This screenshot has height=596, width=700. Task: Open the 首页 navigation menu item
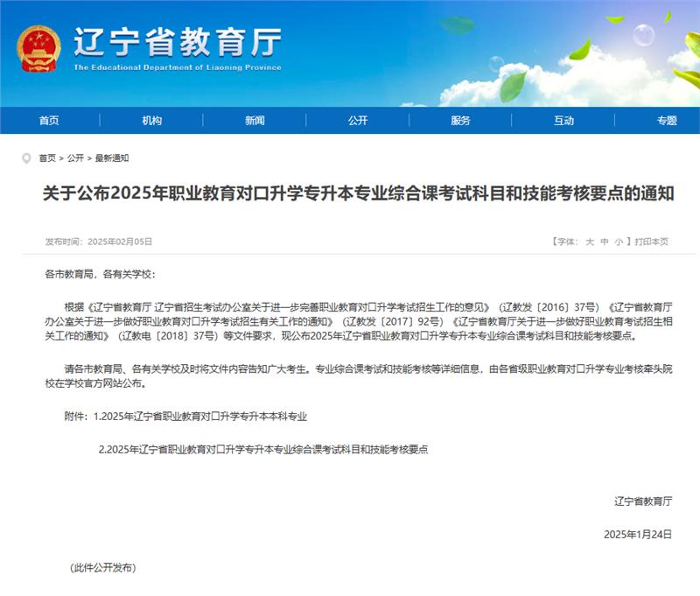pyautogui.click(x=49, y=120)
